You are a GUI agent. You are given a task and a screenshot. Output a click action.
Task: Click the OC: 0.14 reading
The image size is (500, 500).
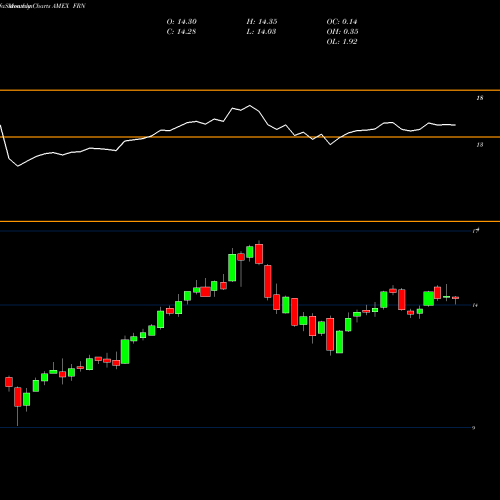coord(342,22)
